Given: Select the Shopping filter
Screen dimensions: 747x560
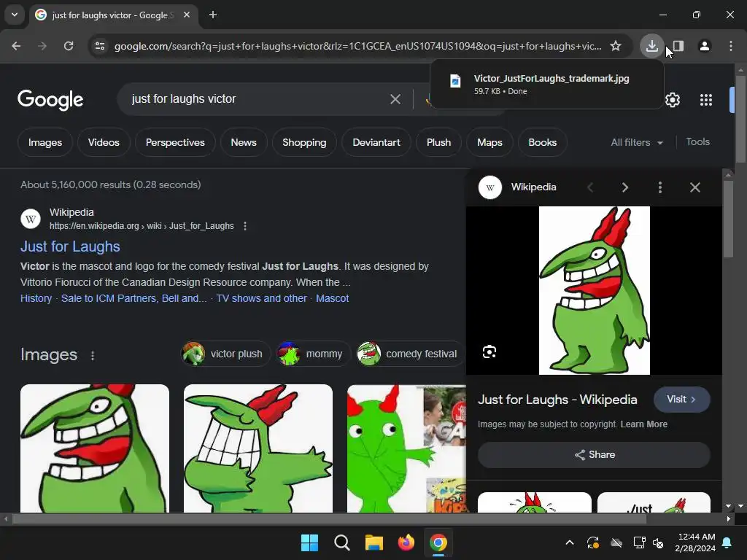Looking at the screenshot, I should [304, 142].
